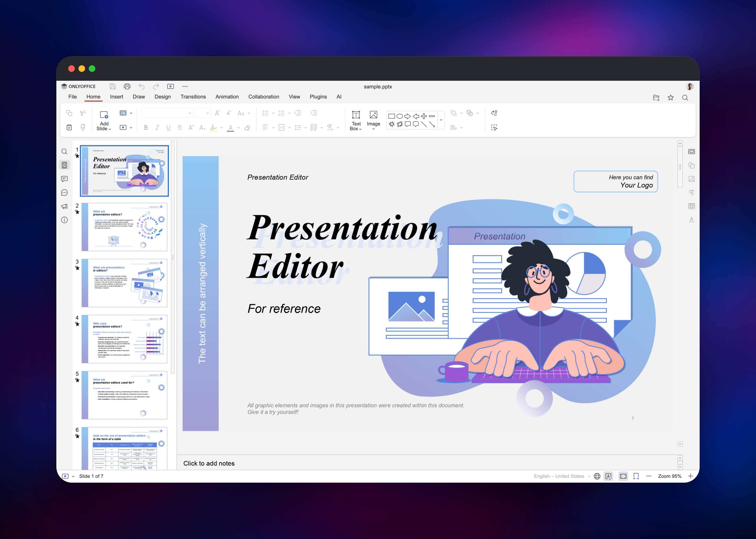The image size is (756, 539).
Task: Switch to the Transitions tab
Action: tap(193, 97)
